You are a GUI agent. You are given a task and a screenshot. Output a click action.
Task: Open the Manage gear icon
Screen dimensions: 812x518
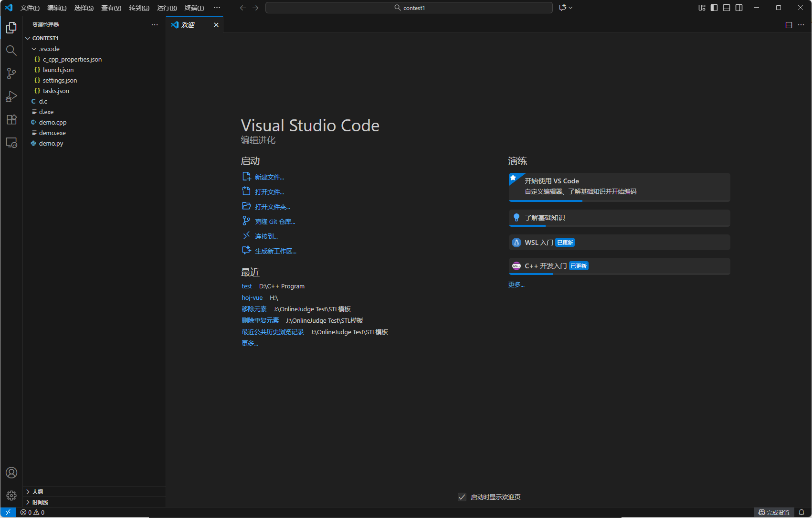click(x=11, y=496)
